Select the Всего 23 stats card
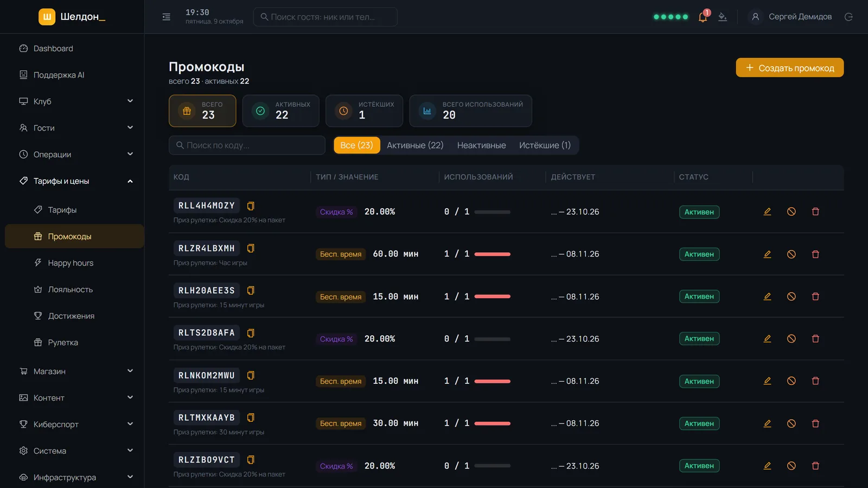This screenshot has height=488, width=868. tap(202, 111)
